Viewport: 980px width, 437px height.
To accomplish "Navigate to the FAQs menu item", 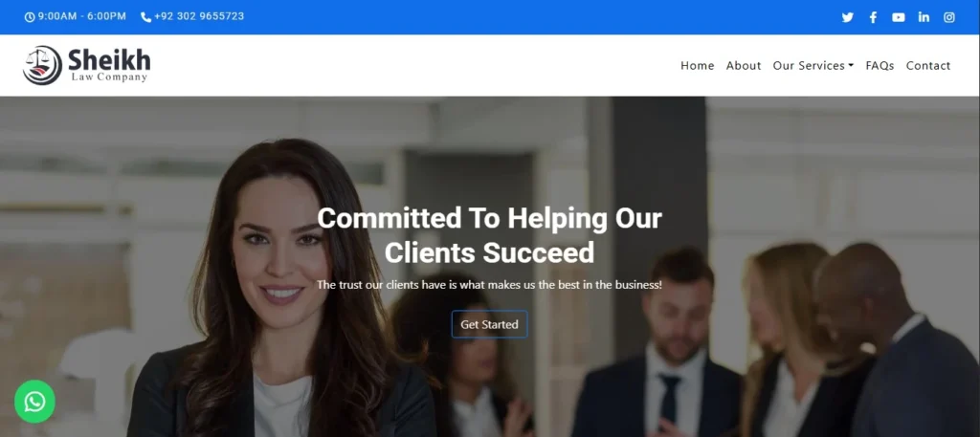I will coord(880,66).
